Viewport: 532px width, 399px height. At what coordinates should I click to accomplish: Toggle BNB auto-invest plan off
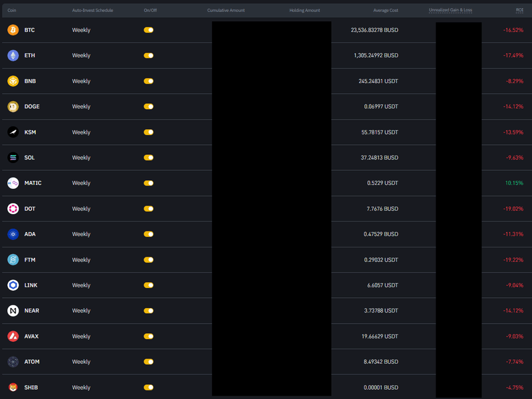pos(148,81)
